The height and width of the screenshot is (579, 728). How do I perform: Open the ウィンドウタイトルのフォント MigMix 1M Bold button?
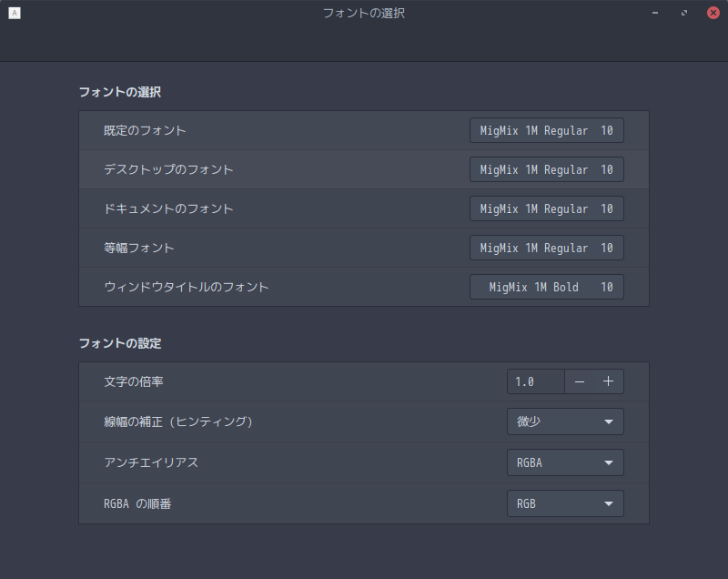pyautogui.click(x=546, y=288)
